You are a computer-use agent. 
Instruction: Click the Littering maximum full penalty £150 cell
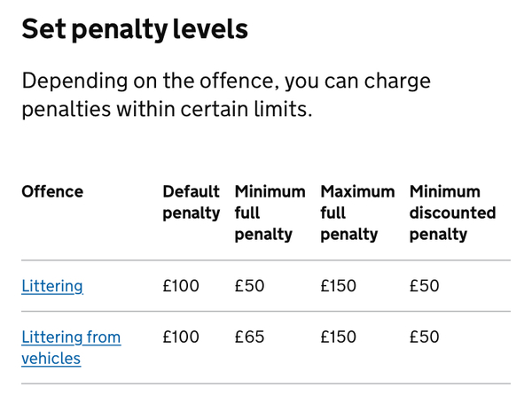point(338,286)
